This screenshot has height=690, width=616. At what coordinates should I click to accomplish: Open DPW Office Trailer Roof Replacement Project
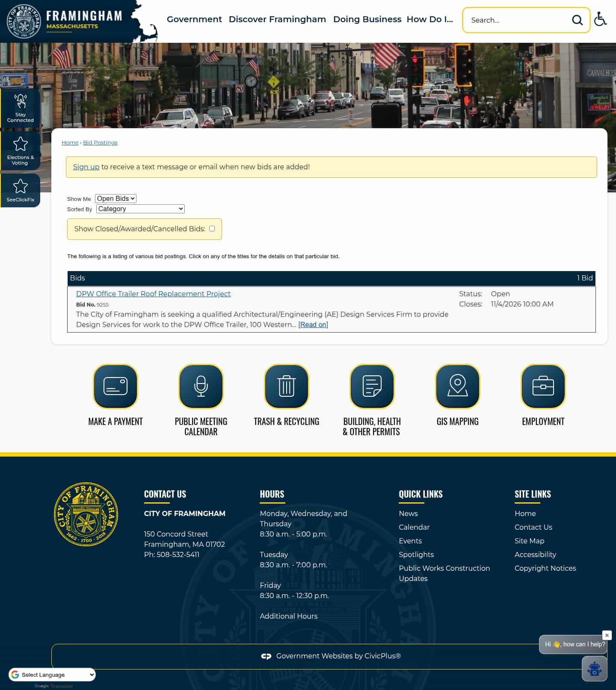pyautogui.click(x=153, y=294)
